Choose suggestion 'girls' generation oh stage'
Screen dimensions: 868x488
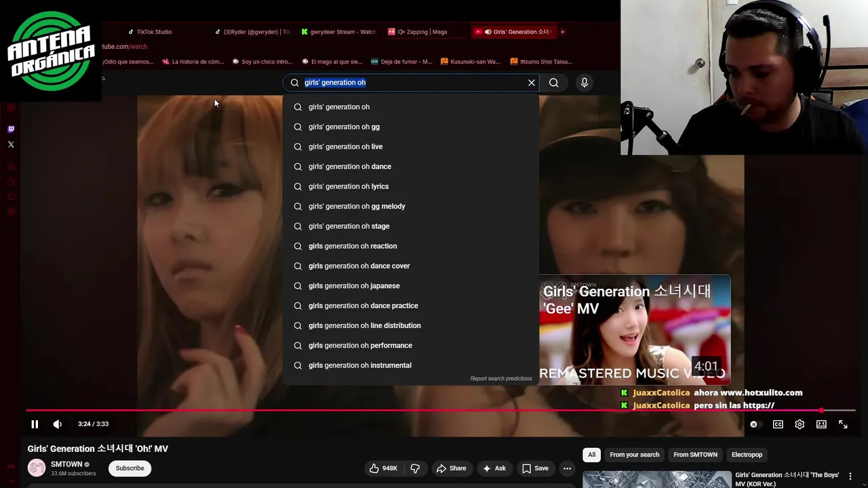411,226
